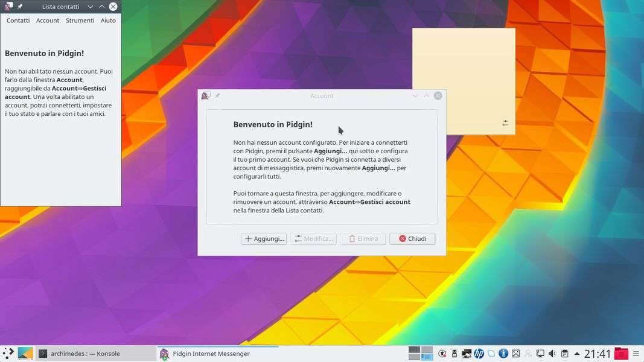Open the Aiuto menu
The image size is (644, 362).
[x=108, y=21]
